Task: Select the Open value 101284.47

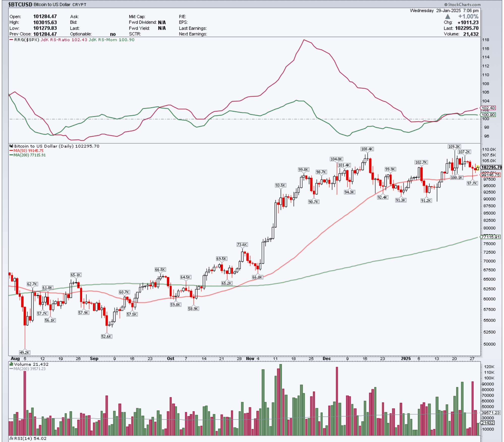Action: (45, 17)
